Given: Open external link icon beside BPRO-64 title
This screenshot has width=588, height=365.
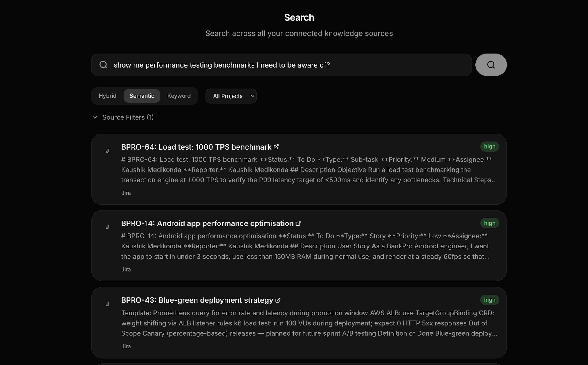Looking at the screenshot, I should 276,147.
